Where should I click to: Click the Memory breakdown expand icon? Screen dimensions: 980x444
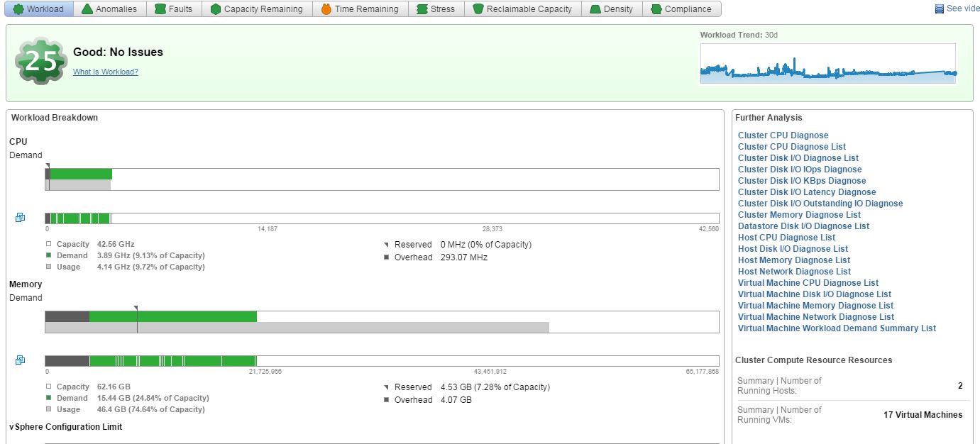pos(20,360)
